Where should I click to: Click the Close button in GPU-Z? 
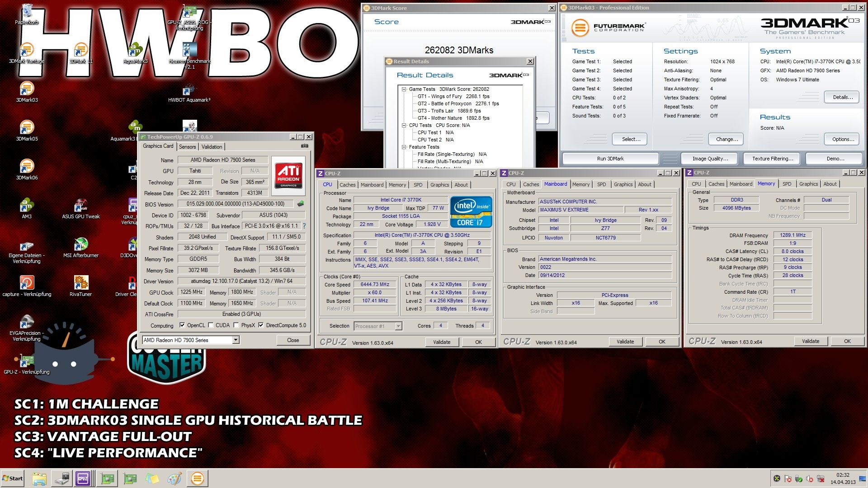(x=293, y=340)
